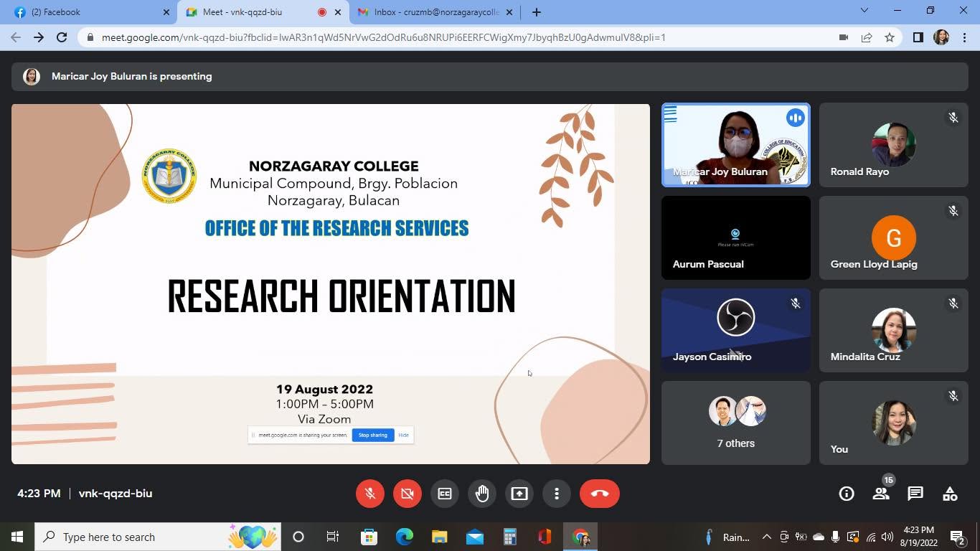Image resolution: width=980 pixels, height=551 pixels.
Task: Toggle the browser side panel
Action: click(918, 37)
